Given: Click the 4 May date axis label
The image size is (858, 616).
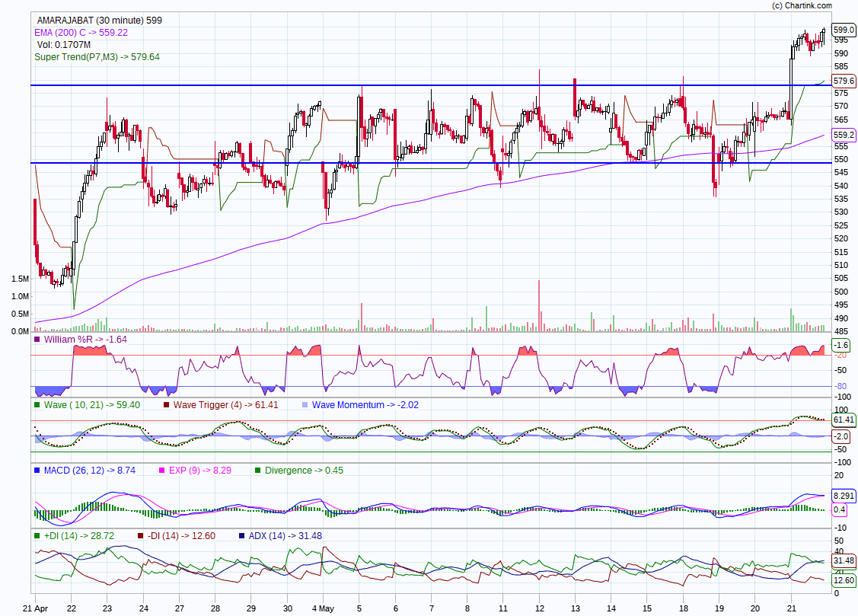Looking at the screenshot, I should (x=323, y=608).
